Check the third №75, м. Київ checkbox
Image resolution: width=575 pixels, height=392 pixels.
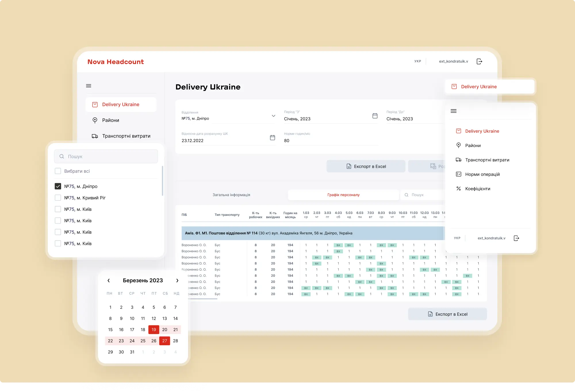point(58,232)
